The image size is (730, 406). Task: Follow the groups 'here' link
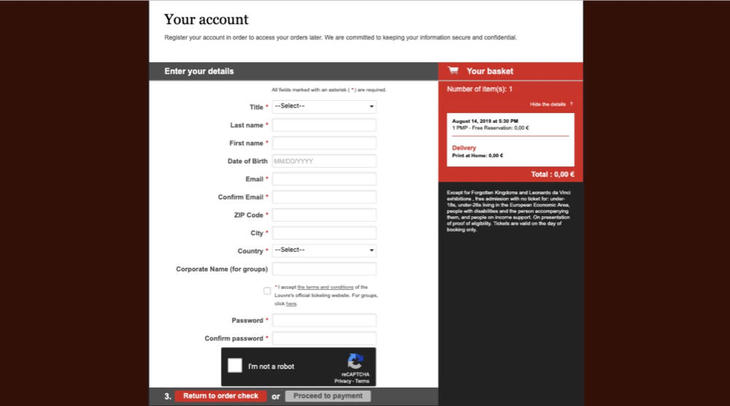tap(291, 303)
